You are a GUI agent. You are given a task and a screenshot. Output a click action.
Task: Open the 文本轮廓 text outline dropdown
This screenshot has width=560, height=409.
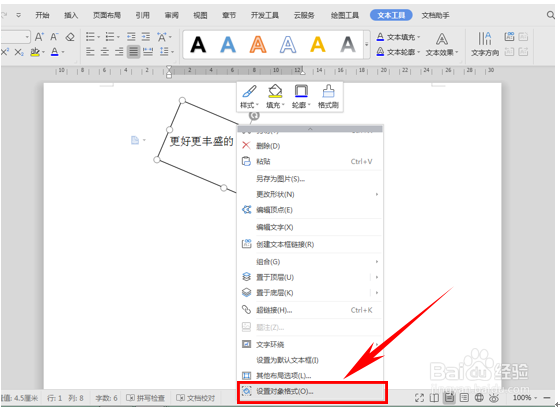coord(399,52)
